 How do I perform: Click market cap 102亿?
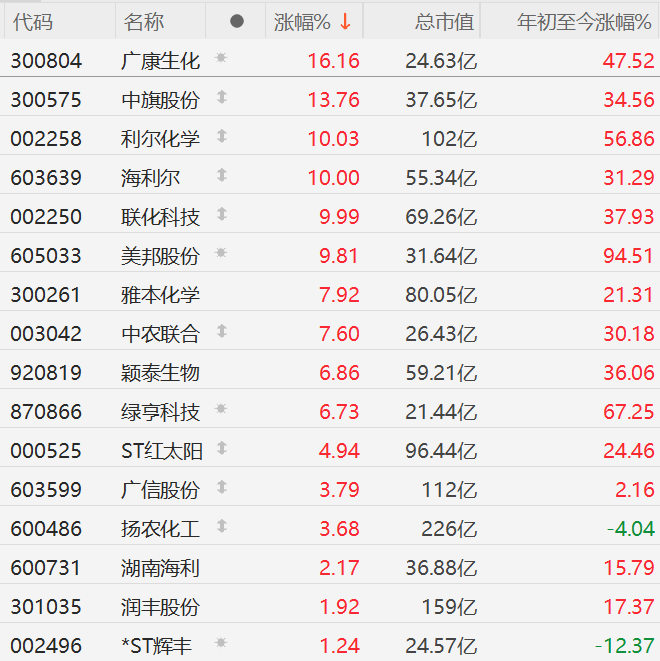click(449, 139)
